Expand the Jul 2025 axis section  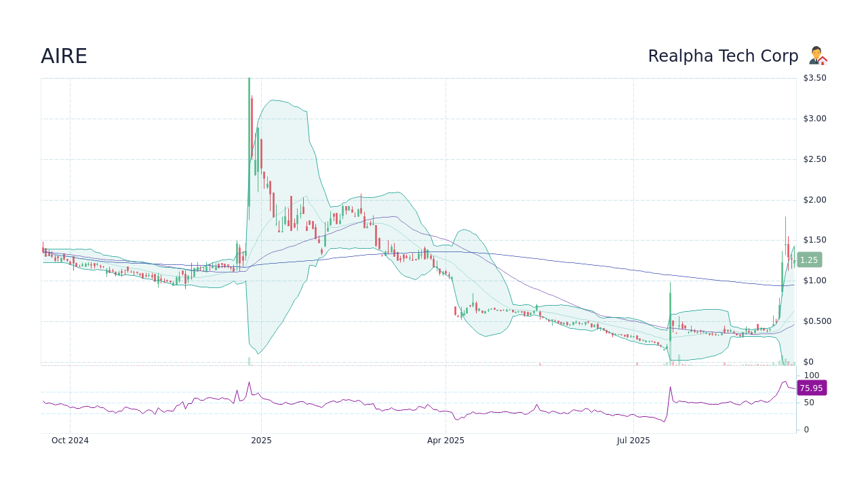(633, 440)
